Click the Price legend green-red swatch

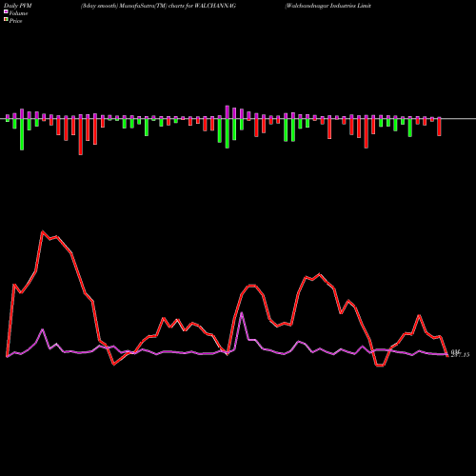6,20
